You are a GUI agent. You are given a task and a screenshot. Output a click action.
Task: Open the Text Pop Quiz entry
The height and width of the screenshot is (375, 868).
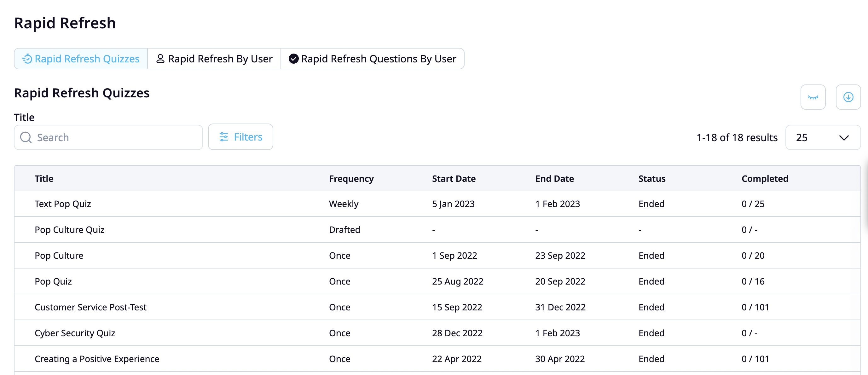click(x=63, y=204)
